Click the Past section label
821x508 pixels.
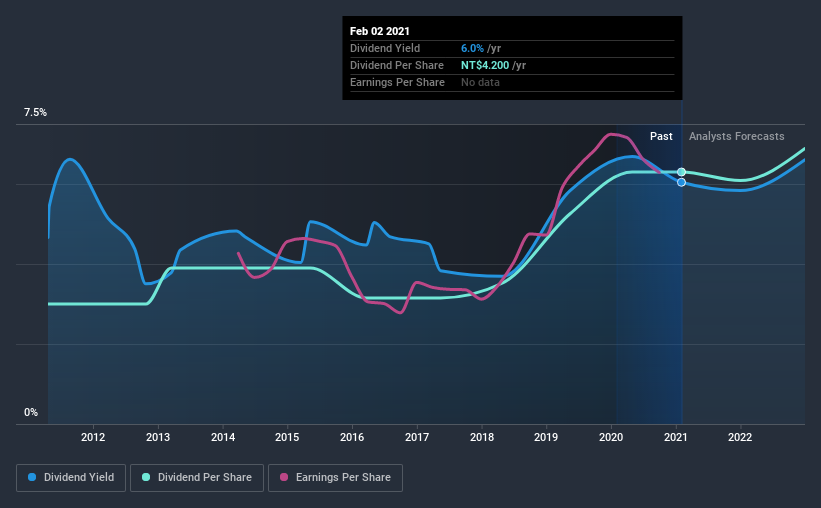(661, 136)
